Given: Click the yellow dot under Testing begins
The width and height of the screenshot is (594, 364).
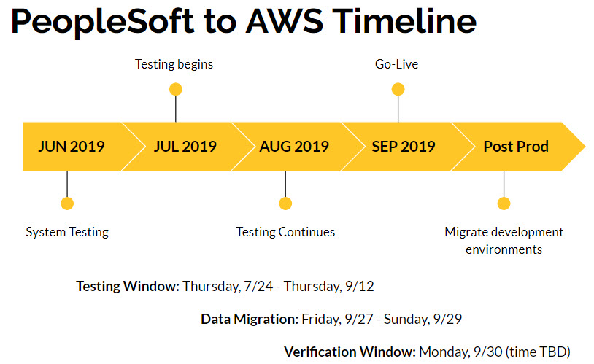Looking at the screenshot, I should [x=176, y=90].
